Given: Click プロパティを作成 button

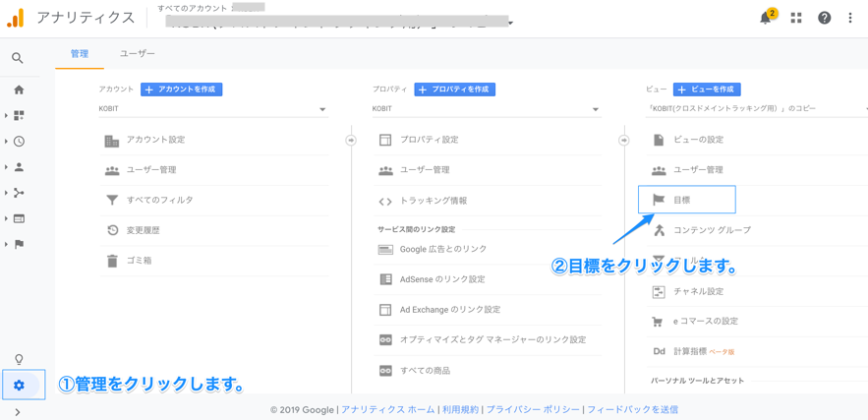Looking at the screenshot, I should coord(455,90).
